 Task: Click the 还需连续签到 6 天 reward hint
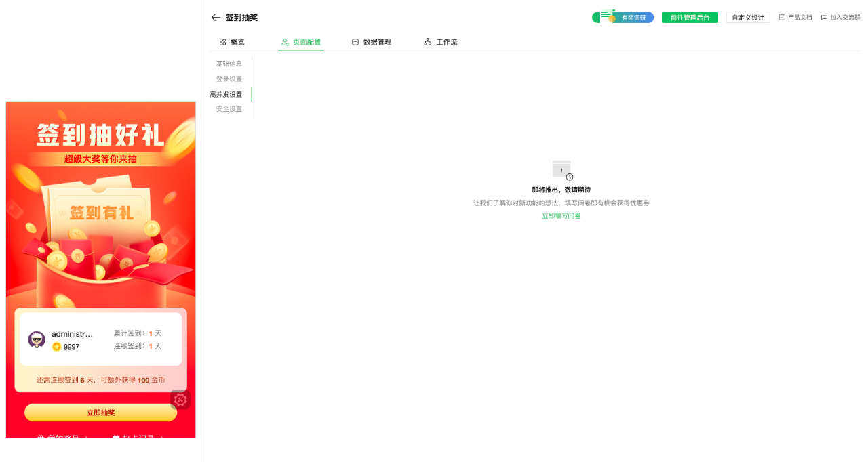tap(100, 381)
